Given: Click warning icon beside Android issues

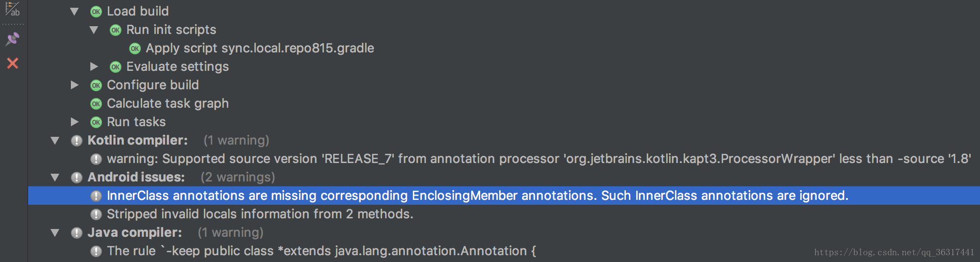Looking at the screenshot, I should click(x=77, y=178).
